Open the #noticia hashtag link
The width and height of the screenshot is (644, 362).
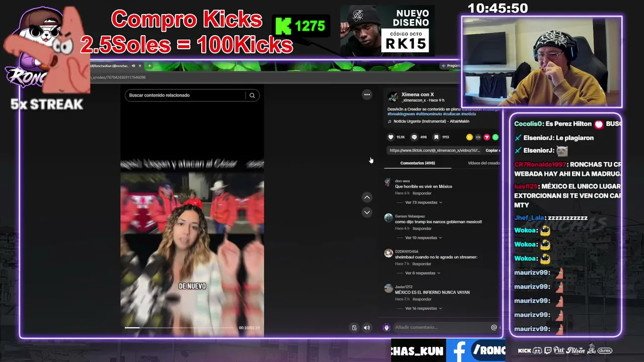[x=468, y=114]
